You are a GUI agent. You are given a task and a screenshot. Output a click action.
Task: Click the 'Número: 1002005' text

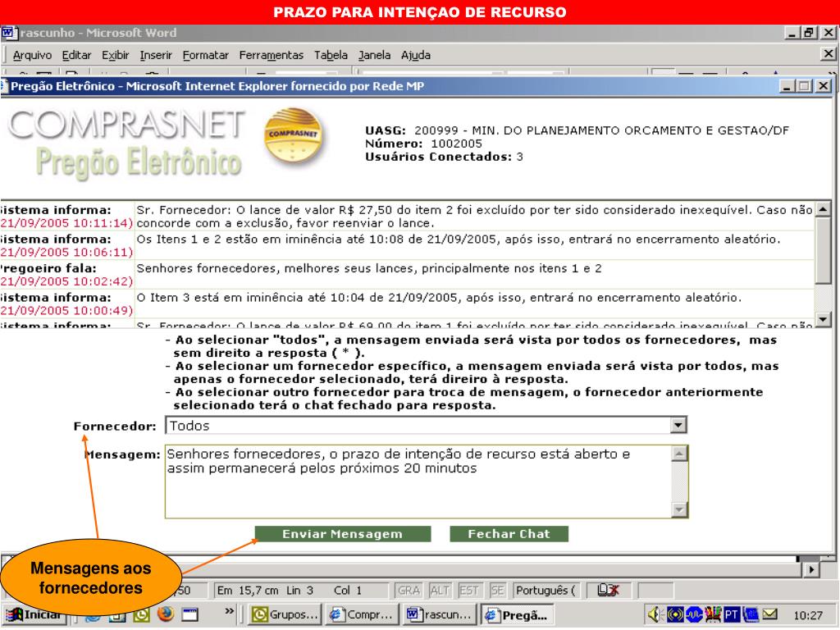[423, 144]
